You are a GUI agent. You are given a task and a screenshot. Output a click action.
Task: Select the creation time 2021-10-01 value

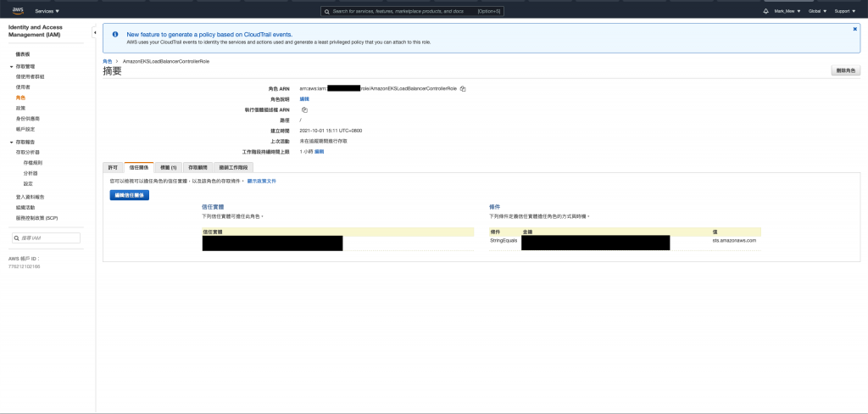tap(331, 131)
